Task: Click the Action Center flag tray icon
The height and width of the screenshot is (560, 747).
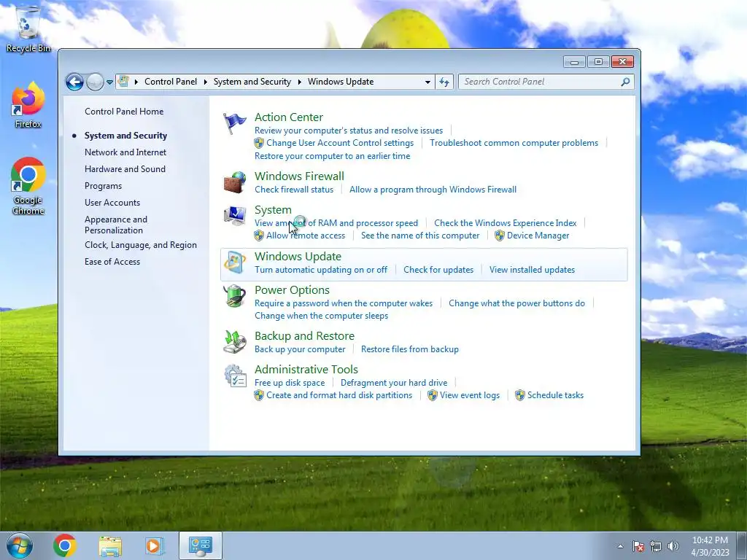Action: point(638,546)
